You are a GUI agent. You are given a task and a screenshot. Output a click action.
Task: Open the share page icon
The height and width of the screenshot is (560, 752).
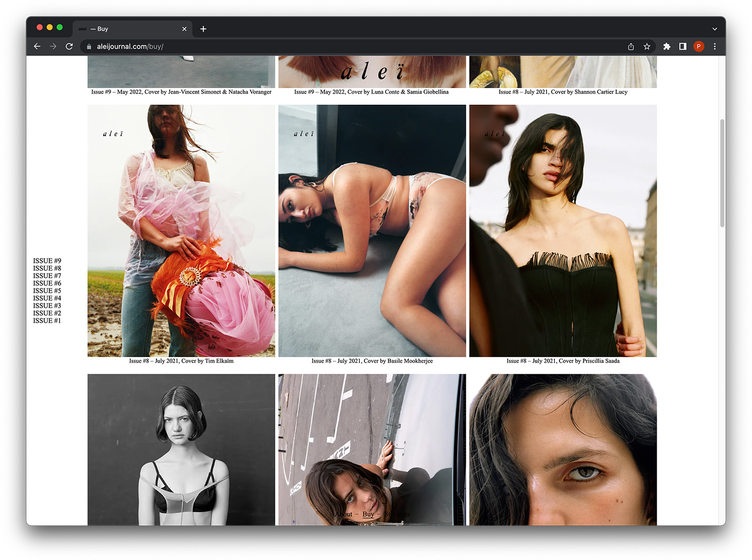pyautogui.click(x=631, y=47)
